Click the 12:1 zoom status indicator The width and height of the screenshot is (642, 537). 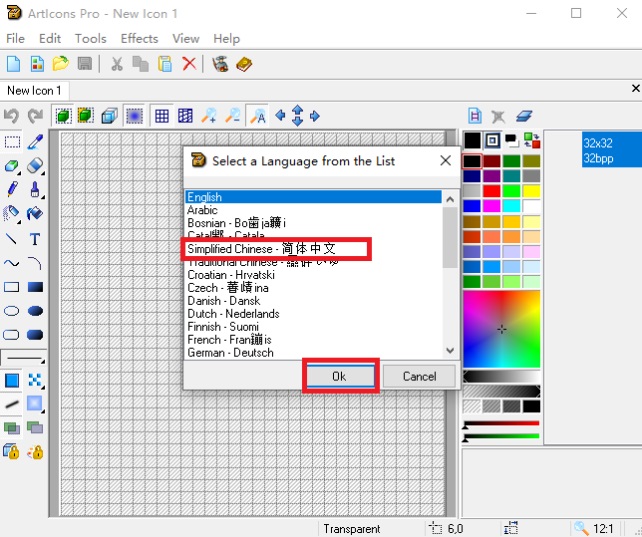click(x=595, y=528)
